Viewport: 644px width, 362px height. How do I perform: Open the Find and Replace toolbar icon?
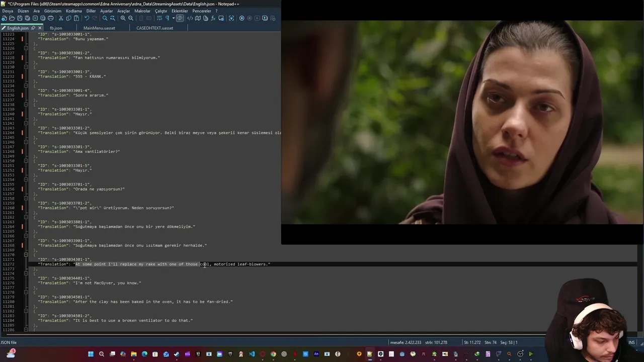coord(113,18)
